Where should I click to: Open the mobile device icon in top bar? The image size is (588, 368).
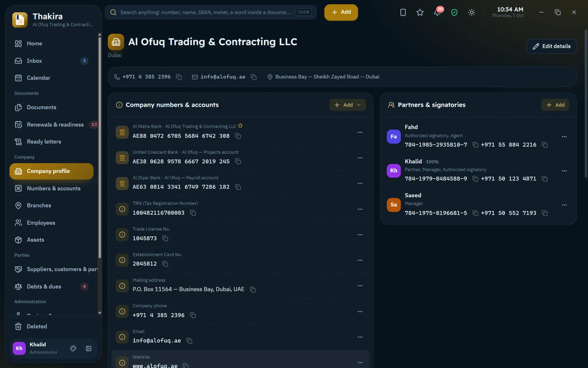(403, 12)
